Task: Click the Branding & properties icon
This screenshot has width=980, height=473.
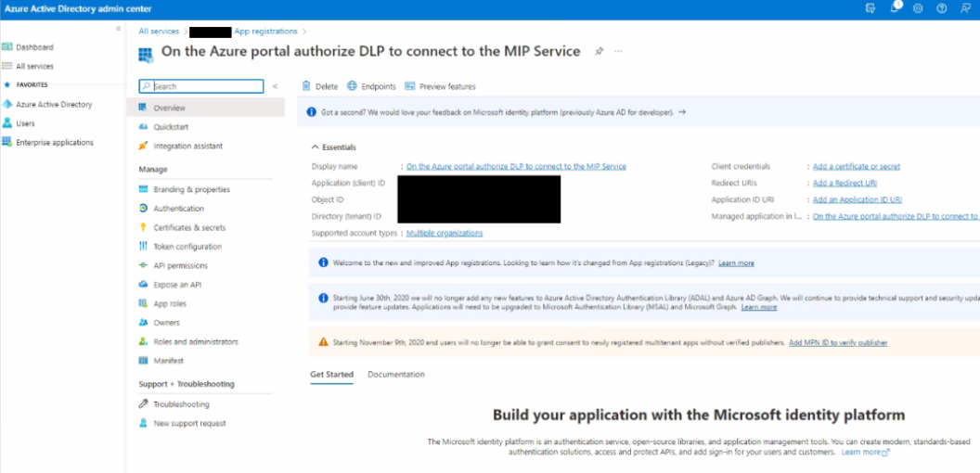Action: point(143,189)
